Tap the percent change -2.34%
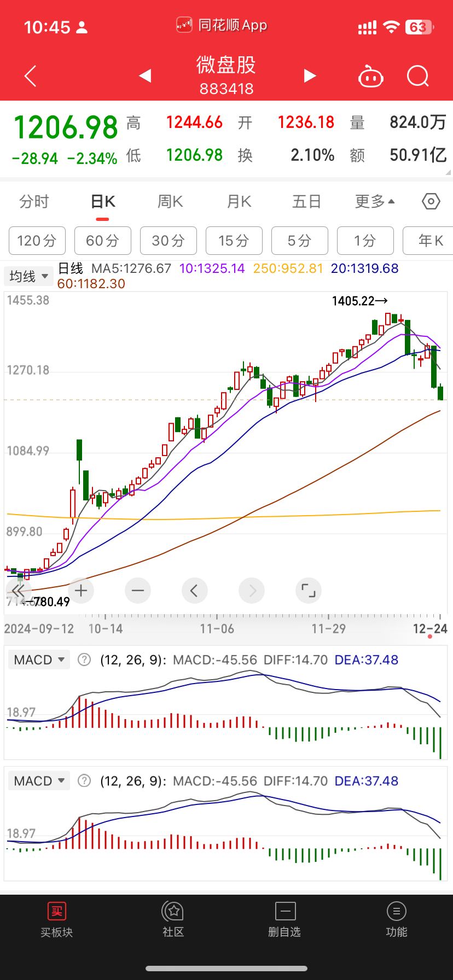Screen dimensions: 453x980 [92, 159]
